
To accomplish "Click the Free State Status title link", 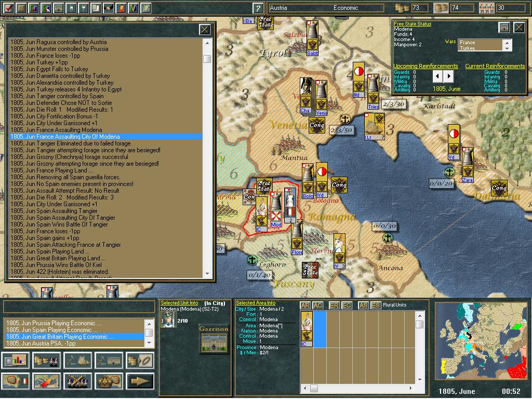I will click(x=413, y=24).
